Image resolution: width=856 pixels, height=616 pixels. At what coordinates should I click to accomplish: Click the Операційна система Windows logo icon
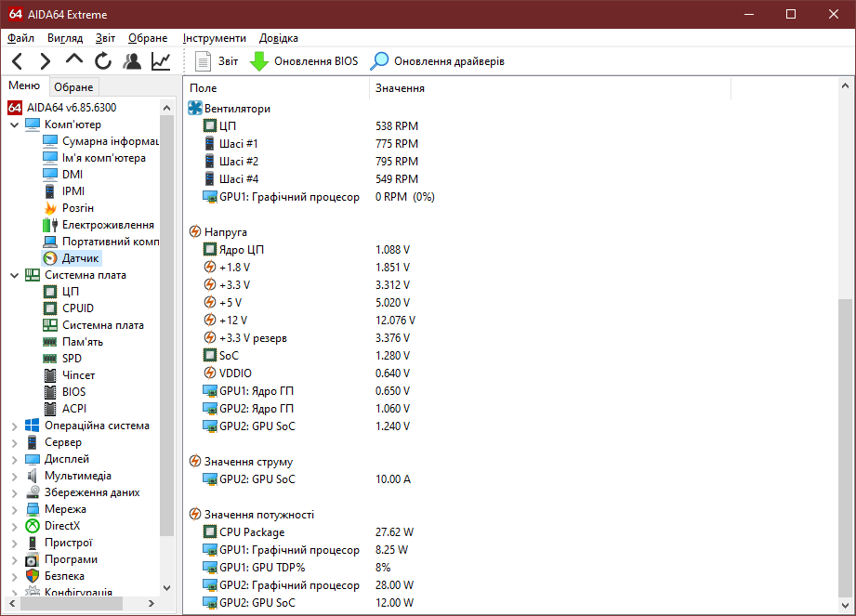coord(33,426)
